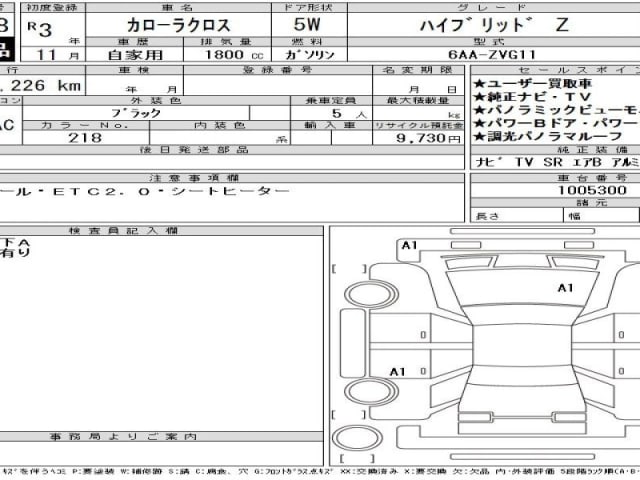Viewport: 640px width, 480px height.
Task: Click the grade text ハイブリッド Z
Action: coord(494,25)
